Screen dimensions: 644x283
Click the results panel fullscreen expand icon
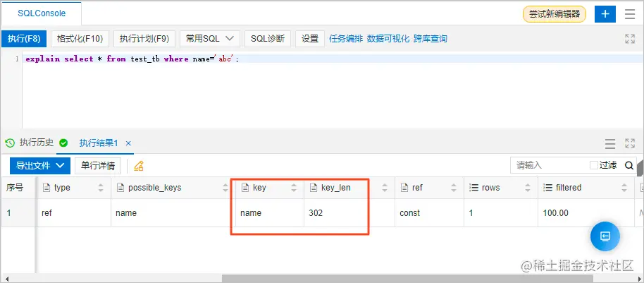(x=630, y=143)
